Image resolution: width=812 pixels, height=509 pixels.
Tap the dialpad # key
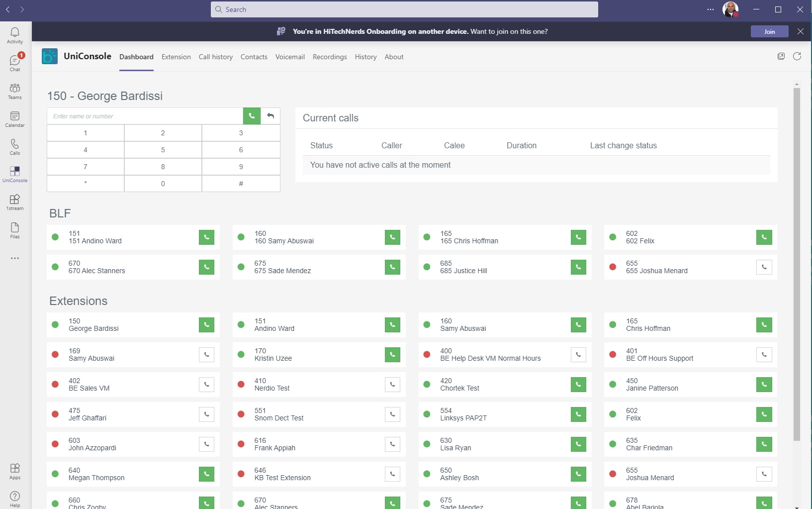pyautogui.click(x=241, y=184)
